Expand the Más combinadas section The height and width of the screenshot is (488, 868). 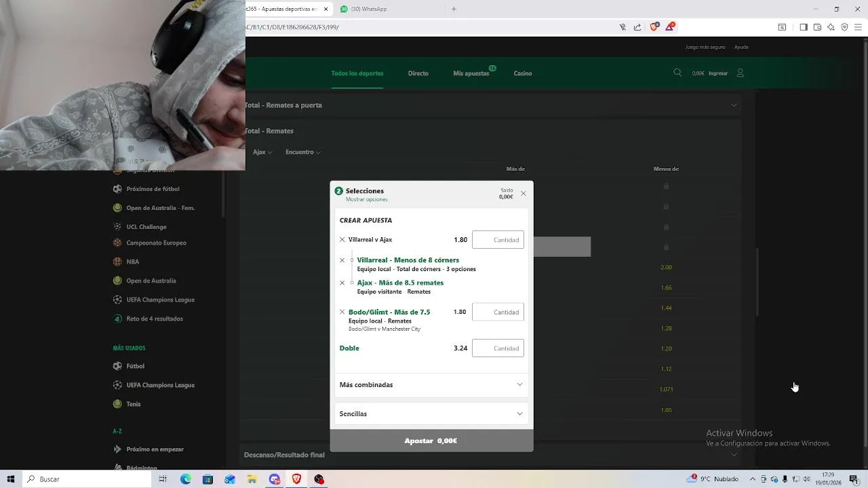(x=431, y=384)
